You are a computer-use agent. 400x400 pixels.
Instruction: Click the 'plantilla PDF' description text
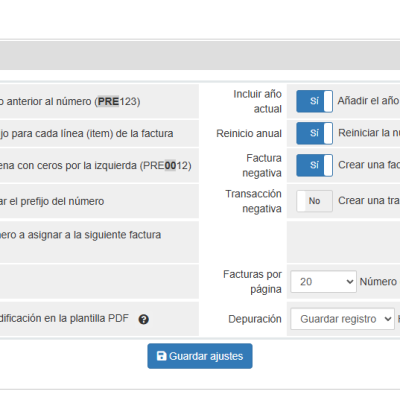pos(64,318)
